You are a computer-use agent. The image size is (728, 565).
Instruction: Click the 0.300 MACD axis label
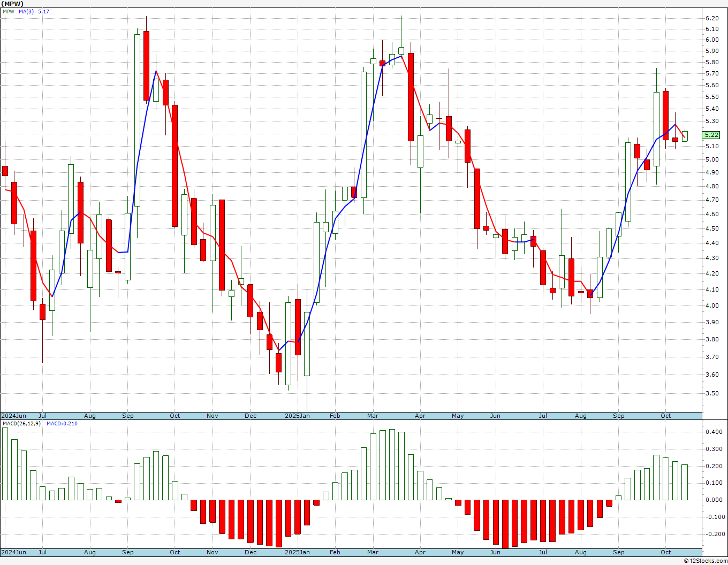714,449
